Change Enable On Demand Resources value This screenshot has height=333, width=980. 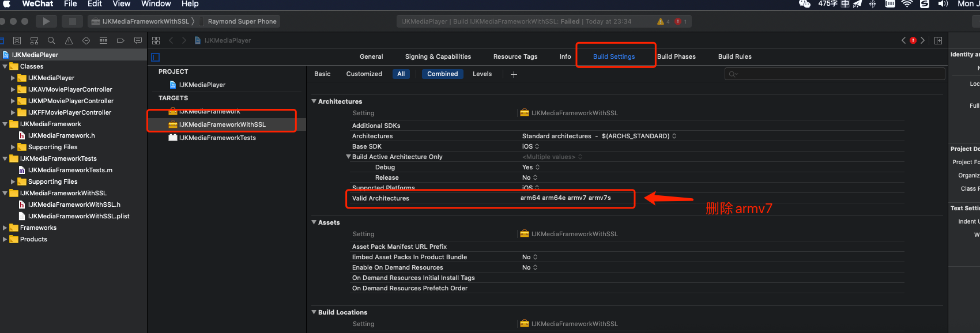click(x=530, y=267)
